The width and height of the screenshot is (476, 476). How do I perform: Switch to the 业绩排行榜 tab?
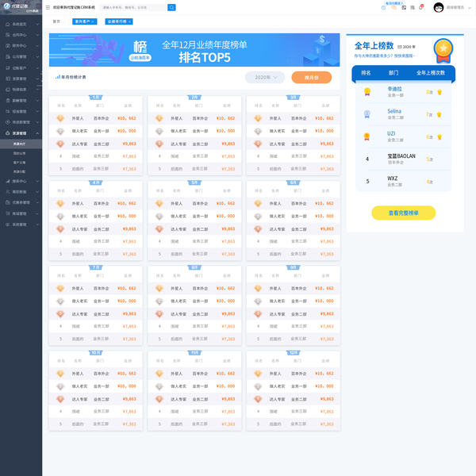pyautogui.click(x=119, y=21)
